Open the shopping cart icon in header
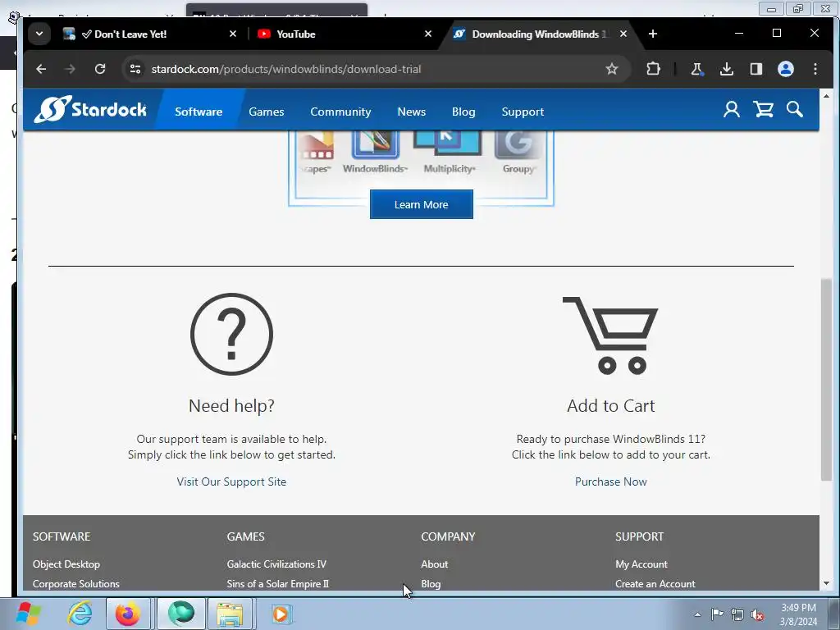The height and width of the screenshot is (630, 840). (763, 110)
